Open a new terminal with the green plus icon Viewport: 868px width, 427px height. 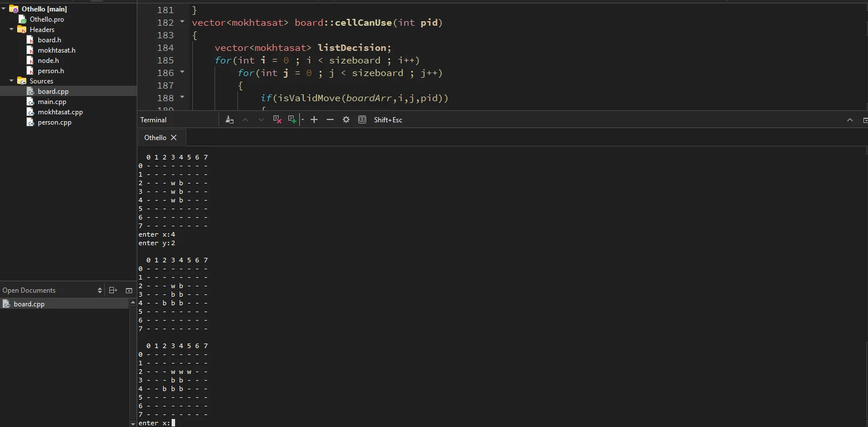[292, 119]
